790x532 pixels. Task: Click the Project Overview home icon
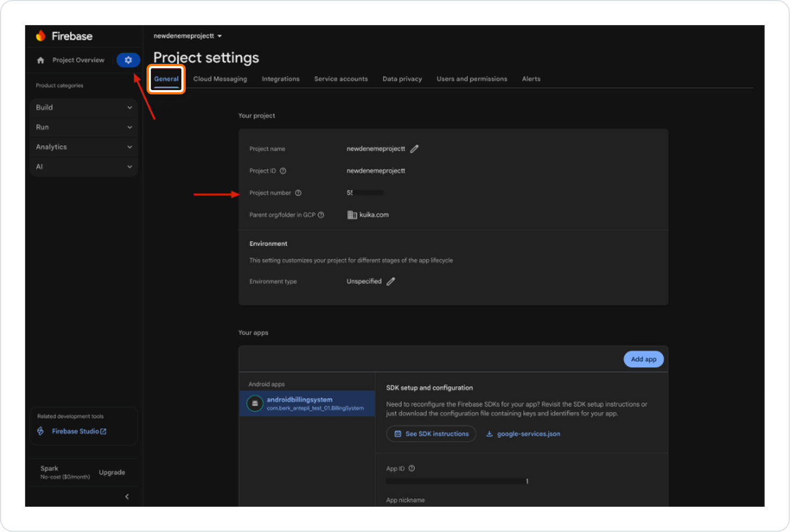coord(41,61)
